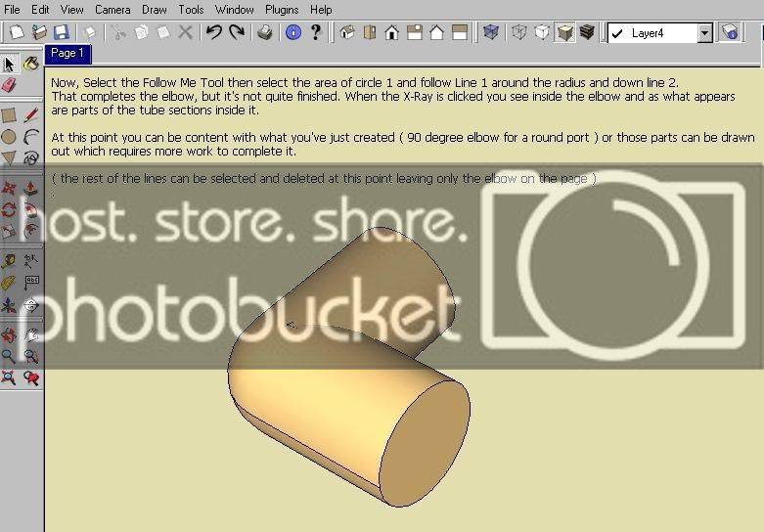Toggle X-Ray transparency mode
Image resolution: width=764 pixels, height=532 pixels.
tap(491, 32)
